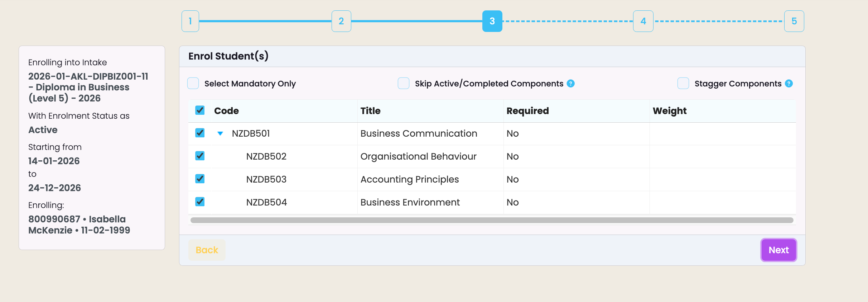The image size is (868, 302).
Task: Enable Select Mandatory Only checkbox
Action: point(193,83)
